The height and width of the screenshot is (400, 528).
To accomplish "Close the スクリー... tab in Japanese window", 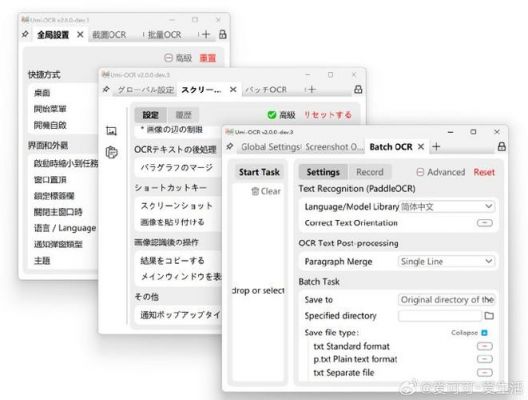I will [x=233, y=90].
